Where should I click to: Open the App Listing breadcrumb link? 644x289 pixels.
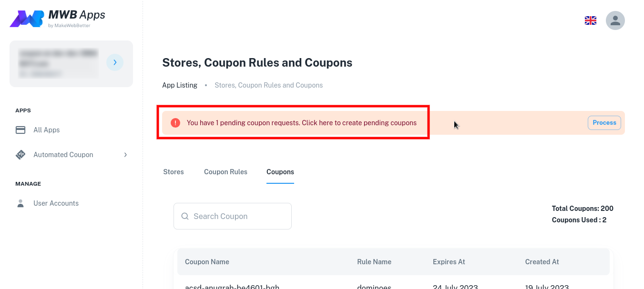180,85
